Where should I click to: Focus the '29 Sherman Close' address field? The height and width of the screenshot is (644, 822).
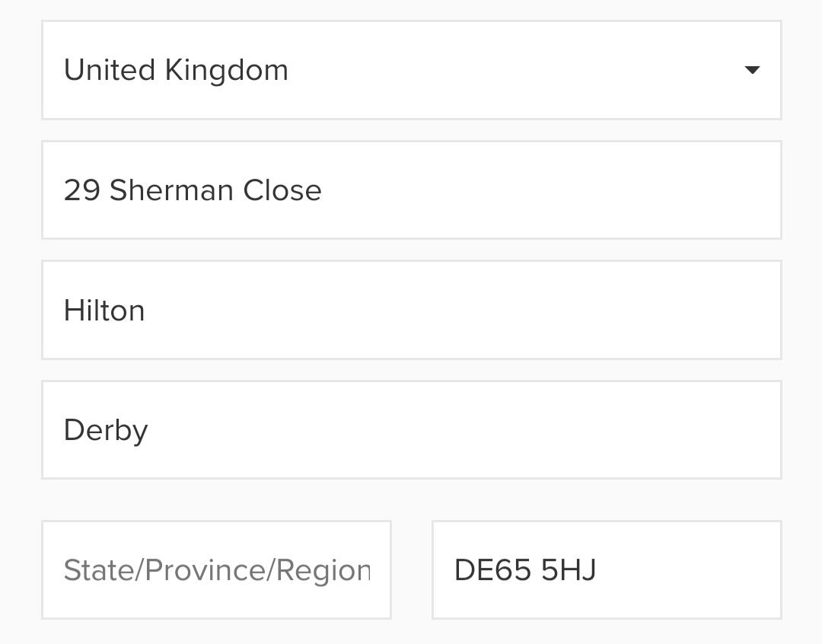(x=411, y=190)
